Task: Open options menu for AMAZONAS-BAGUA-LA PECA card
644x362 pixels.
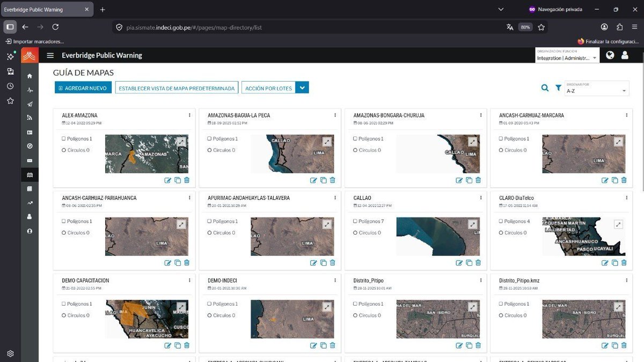Action: point(335,115)
